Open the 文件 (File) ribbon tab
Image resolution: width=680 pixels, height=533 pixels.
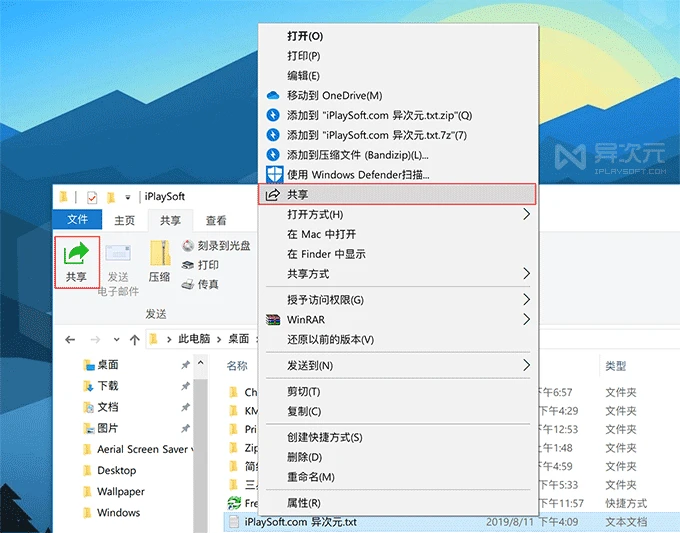click(x=77, y=221)
